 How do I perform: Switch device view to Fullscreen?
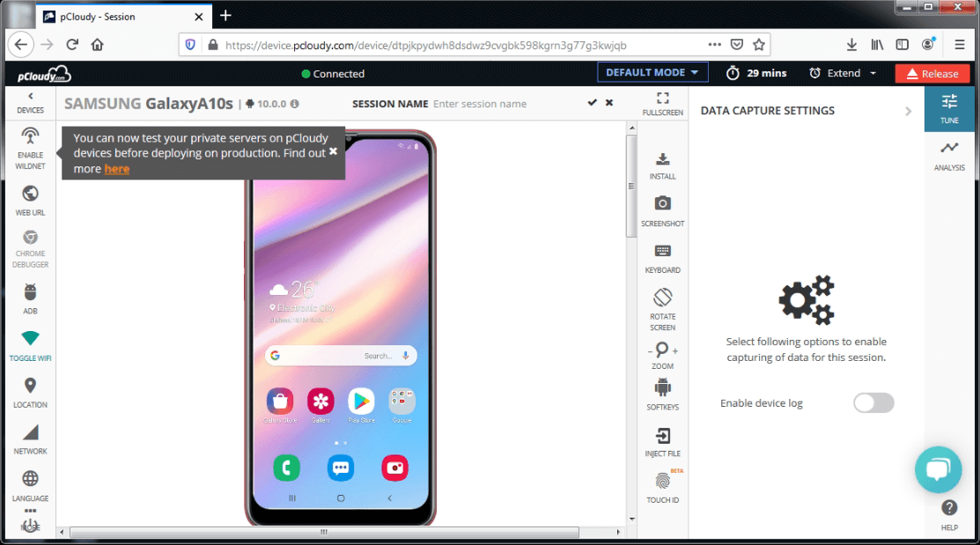[662, 104]
